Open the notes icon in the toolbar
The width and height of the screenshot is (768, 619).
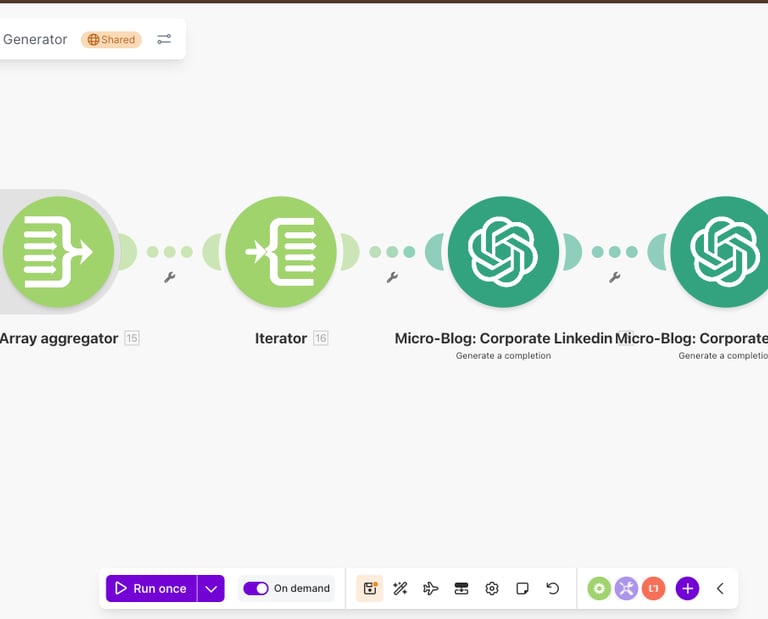523,588
